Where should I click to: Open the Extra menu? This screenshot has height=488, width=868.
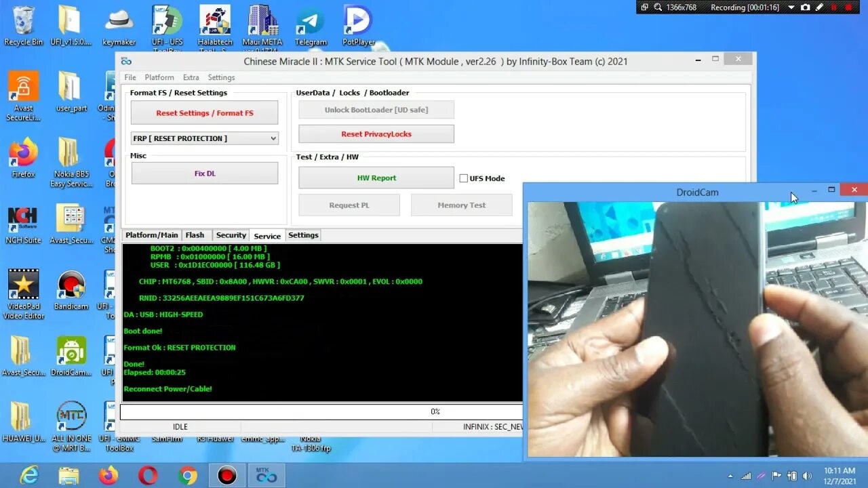click(x=191, y=77)
